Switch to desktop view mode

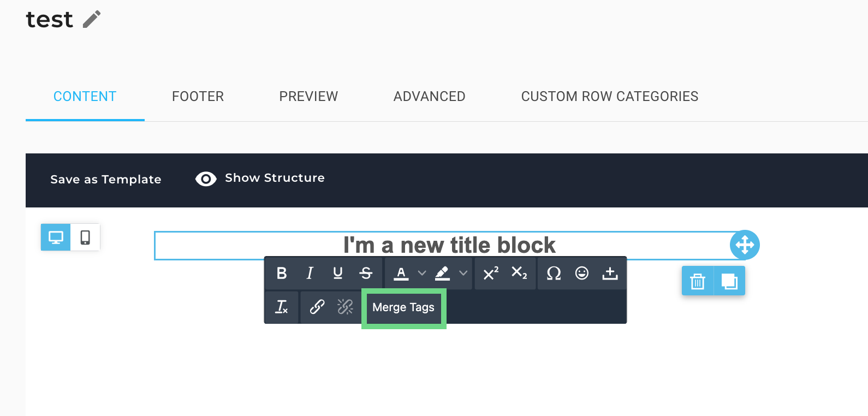(56, 237)
